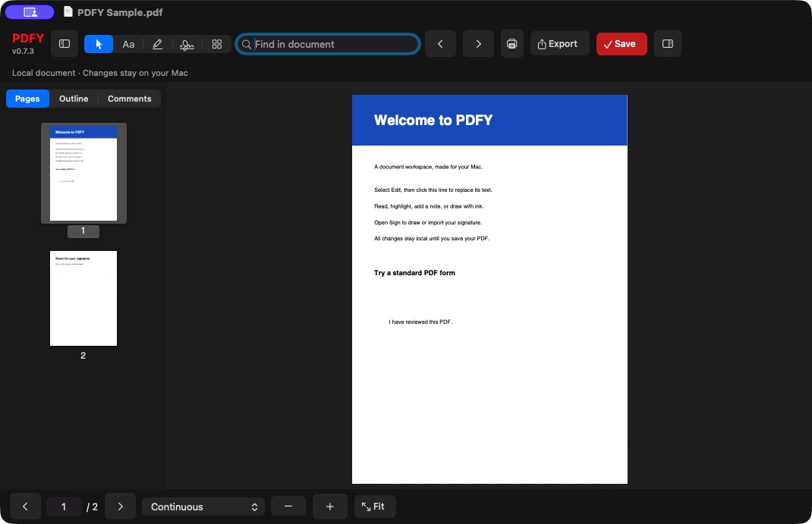
Task: Click the print icon
Action: [x=511, y=44]
